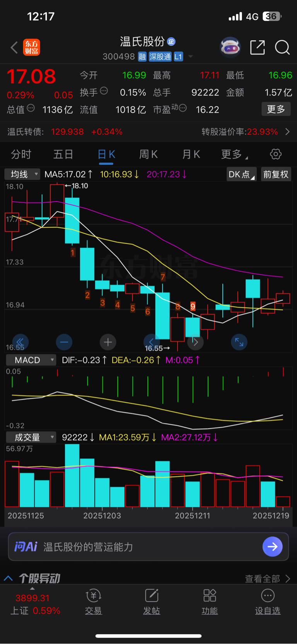
Task: Switch to 分时 tab
Action: click(x=21, y=155)
